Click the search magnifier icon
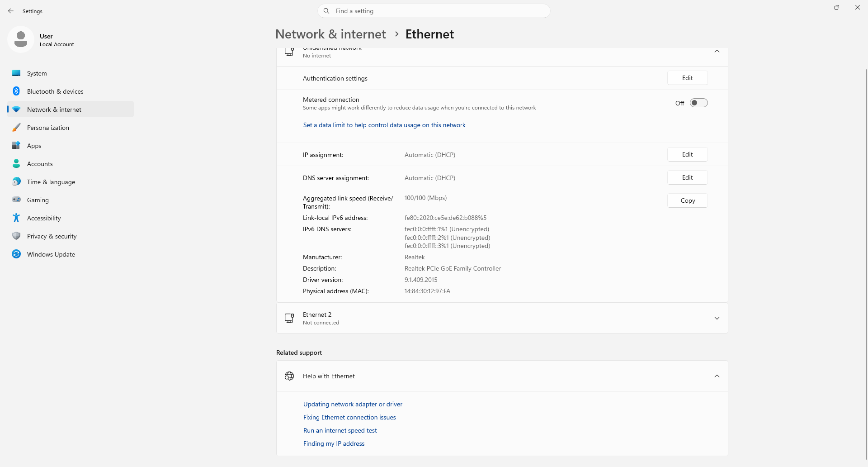Screen dimensions: 868x467 pyautogui.click(x=326, y=11)
